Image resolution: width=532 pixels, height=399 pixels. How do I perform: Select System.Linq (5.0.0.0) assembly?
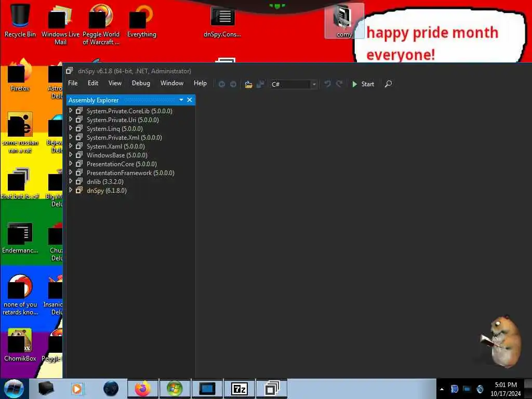pos(114,129)
